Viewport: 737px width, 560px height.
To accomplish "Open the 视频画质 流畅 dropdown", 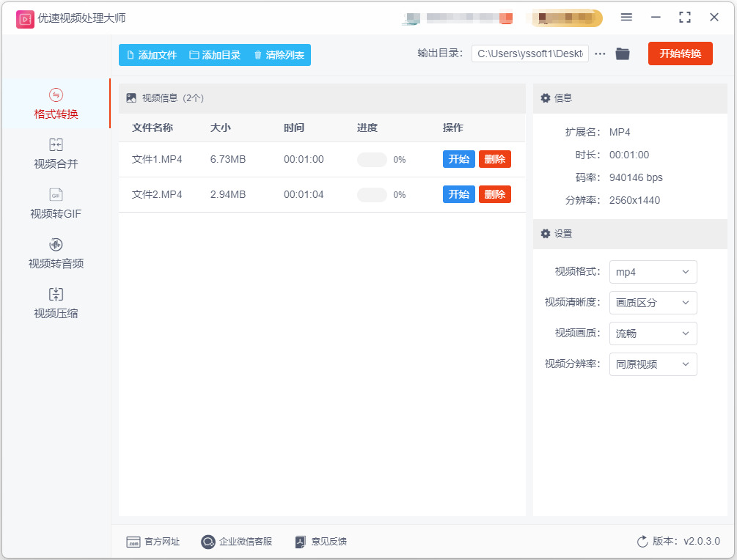I will (653, 334).
